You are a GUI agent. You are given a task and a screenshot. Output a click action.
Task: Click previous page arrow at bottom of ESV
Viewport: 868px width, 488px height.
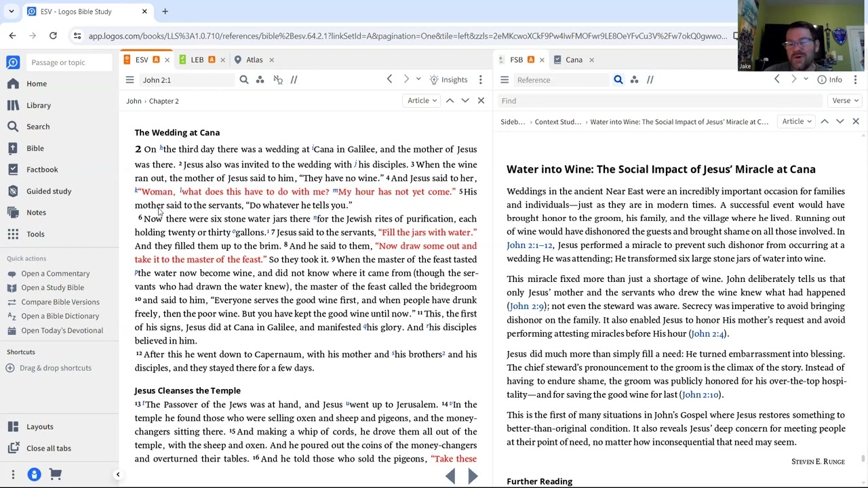[x=451, y=476]
